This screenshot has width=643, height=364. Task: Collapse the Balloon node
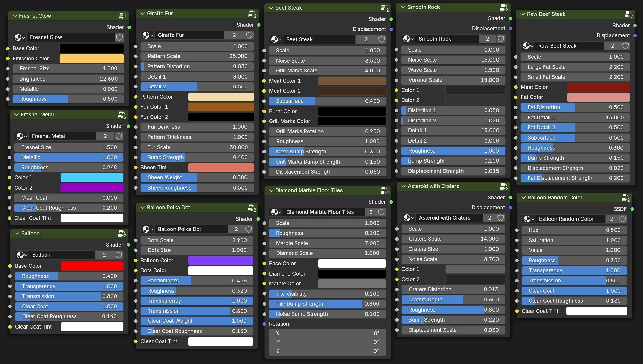click(x=17, y=233)
